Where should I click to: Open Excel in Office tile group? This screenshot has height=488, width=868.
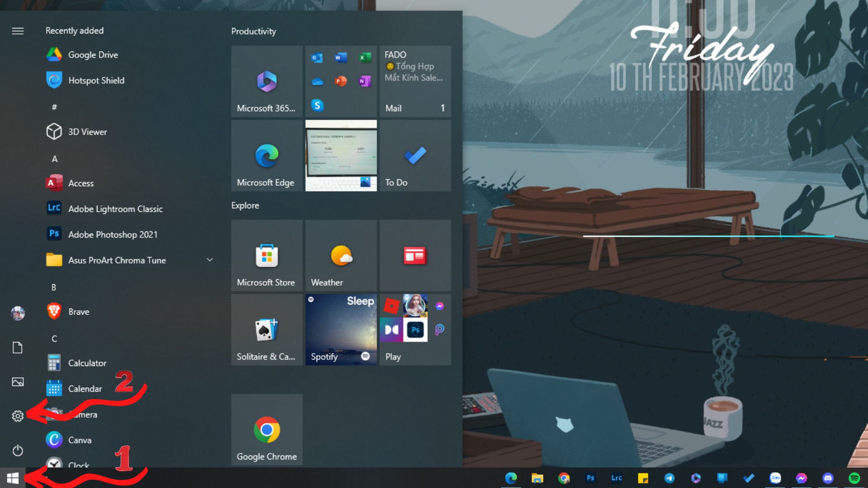coord(364,58)
